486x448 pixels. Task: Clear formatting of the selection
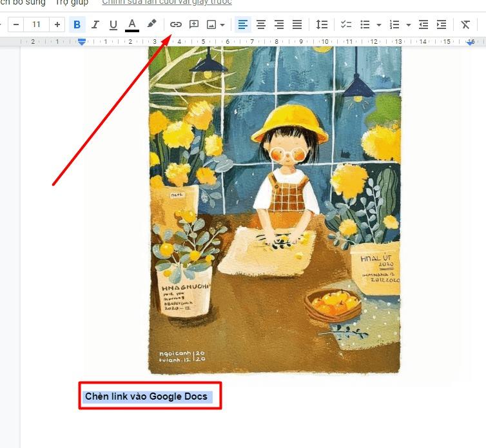coord(465,24)
